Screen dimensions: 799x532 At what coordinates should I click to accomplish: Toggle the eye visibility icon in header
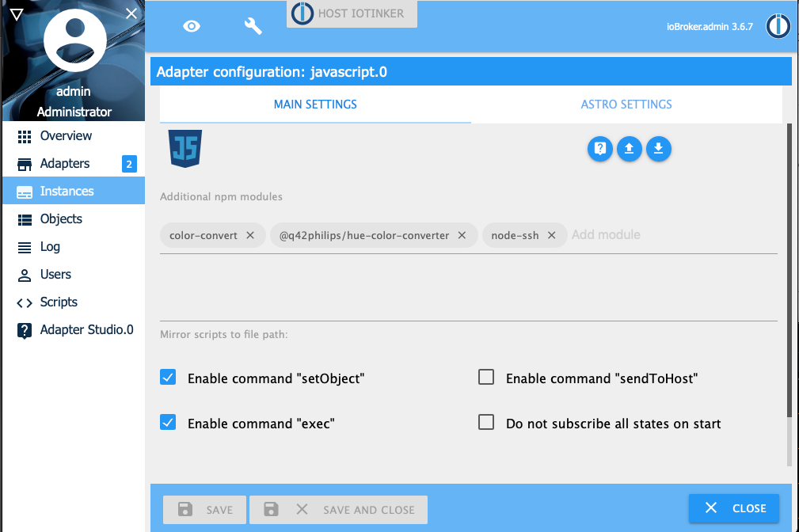pyautogui.click(x=192, y=26)
